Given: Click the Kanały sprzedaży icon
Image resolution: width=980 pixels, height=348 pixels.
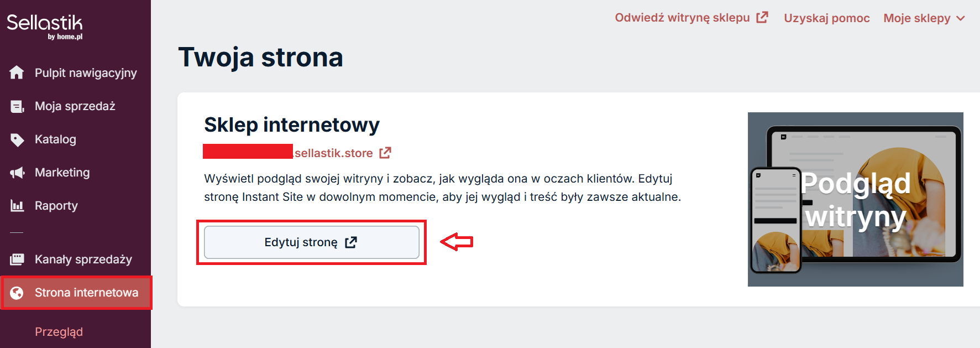Looking at the screenshot, I should click(x=17, y=259).
